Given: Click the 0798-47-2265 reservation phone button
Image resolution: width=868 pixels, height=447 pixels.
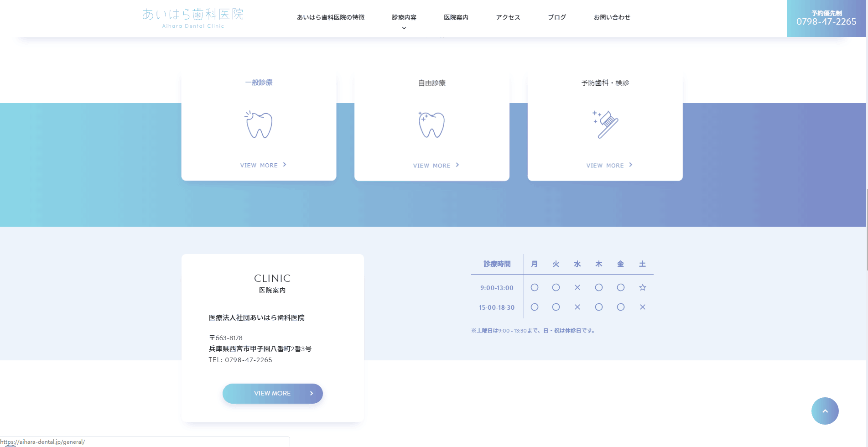Looking at the screenshot, I should (826, 18).
